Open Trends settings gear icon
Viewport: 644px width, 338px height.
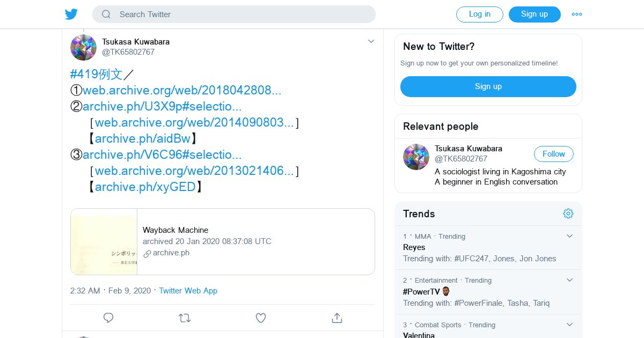pos(568,214)
